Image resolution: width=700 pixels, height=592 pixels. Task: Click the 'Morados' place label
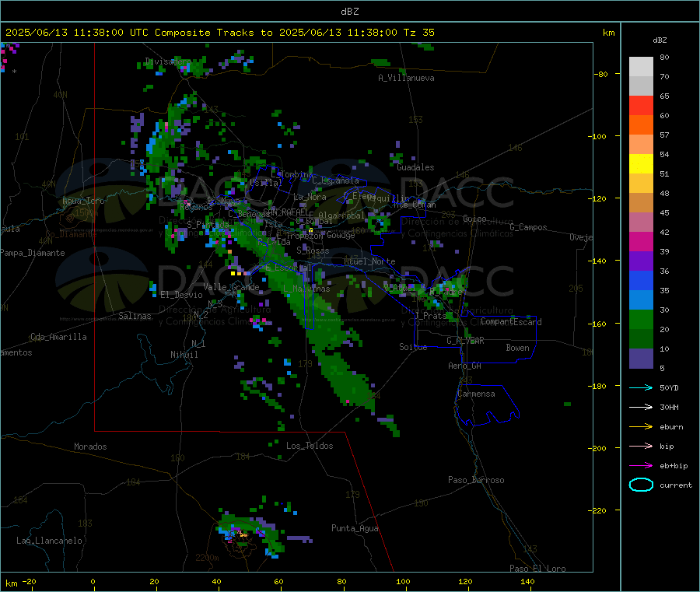[x=90, y=447]
